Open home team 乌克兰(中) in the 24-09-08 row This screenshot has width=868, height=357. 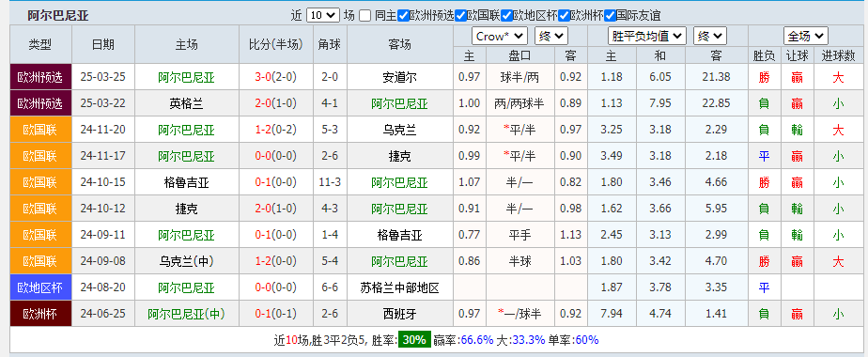[x=186, y=261]
